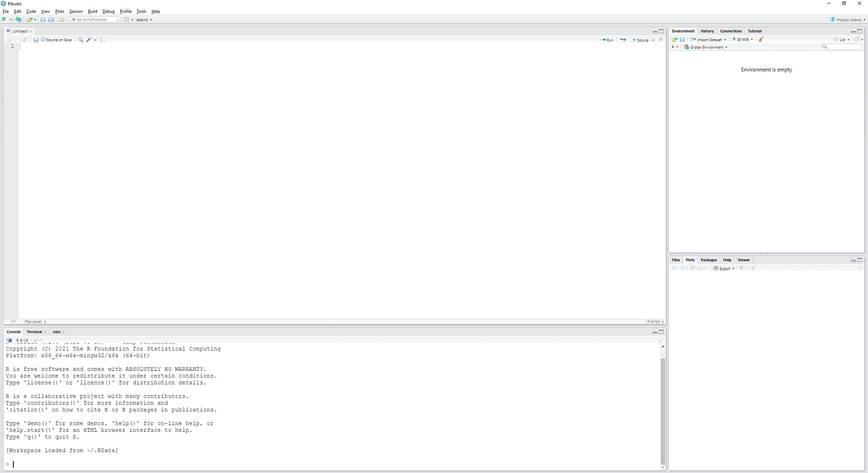Enable Source on Save

(x=43, y=40)
